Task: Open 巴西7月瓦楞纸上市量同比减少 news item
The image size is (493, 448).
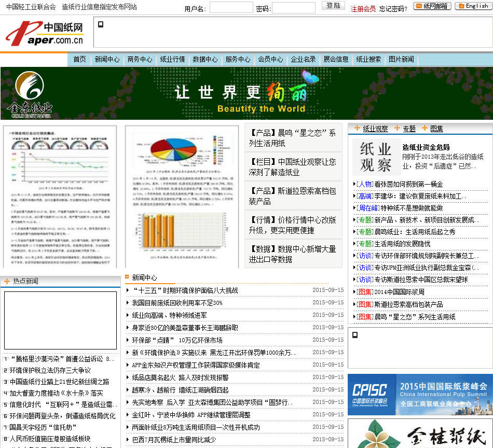Action: pyautogui.click(x=174, y=440)
